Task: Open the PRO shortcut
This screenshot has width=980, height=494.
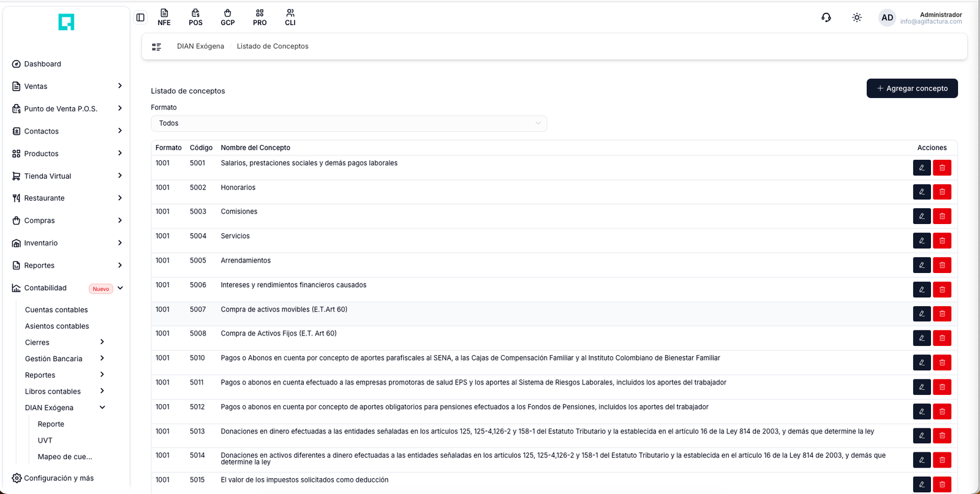Action: coord(260,18)
